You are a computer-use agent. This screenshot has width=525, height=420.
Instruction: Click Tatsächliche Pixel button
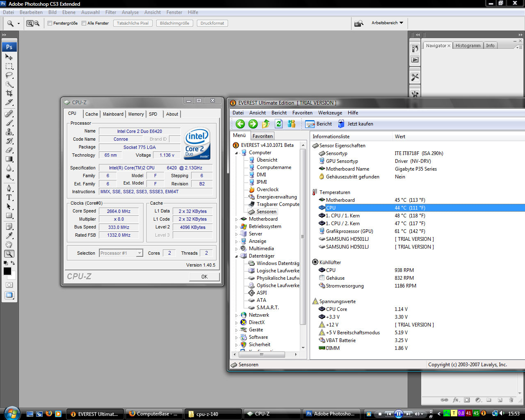coord(133,23)
